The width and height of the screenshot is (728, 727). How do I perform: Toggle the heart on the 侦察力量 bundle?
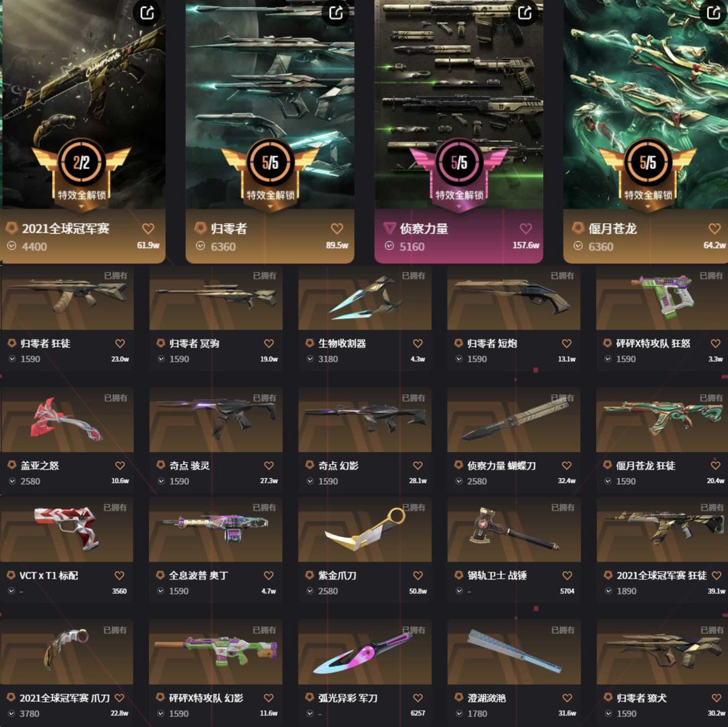click(x=526, y=228)
